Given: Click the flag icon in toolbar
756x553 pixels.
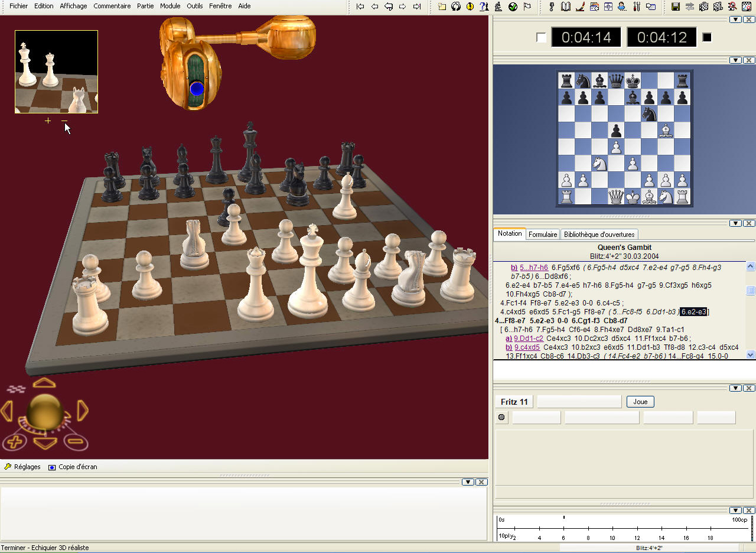Looking at the screenshot, I should [526, 6].
